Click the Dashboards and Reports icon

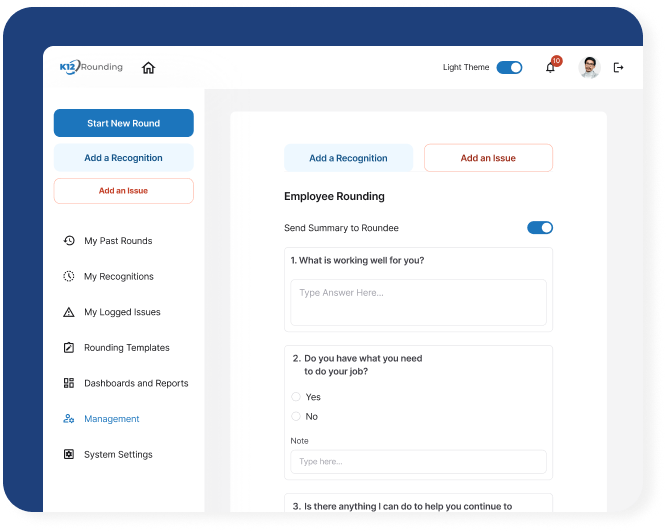point(69,383)
